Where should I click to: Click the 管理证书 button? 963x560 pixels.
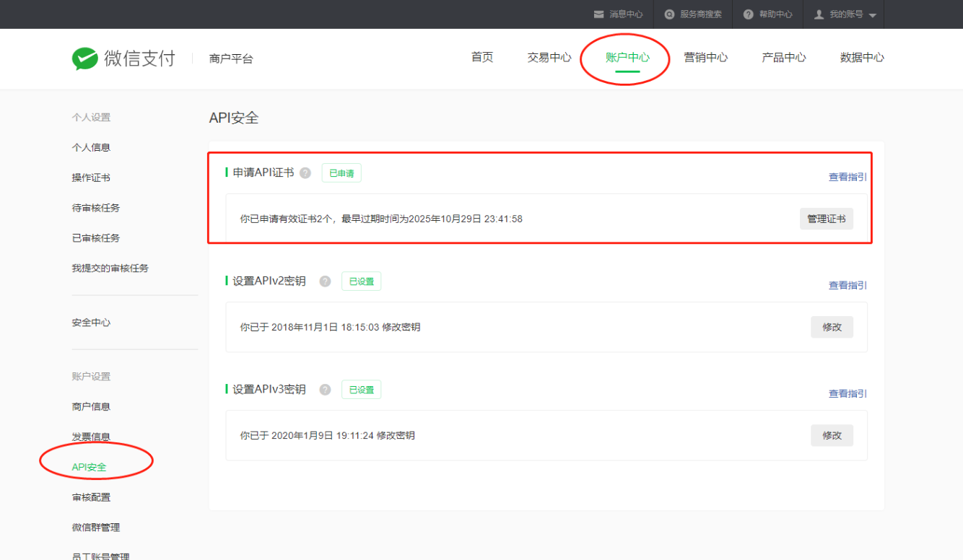click(x=826, y=219)
